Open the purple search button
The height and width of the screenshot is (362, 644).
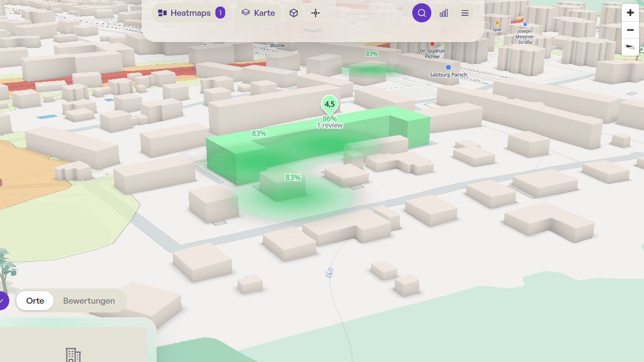click(422, 13)
